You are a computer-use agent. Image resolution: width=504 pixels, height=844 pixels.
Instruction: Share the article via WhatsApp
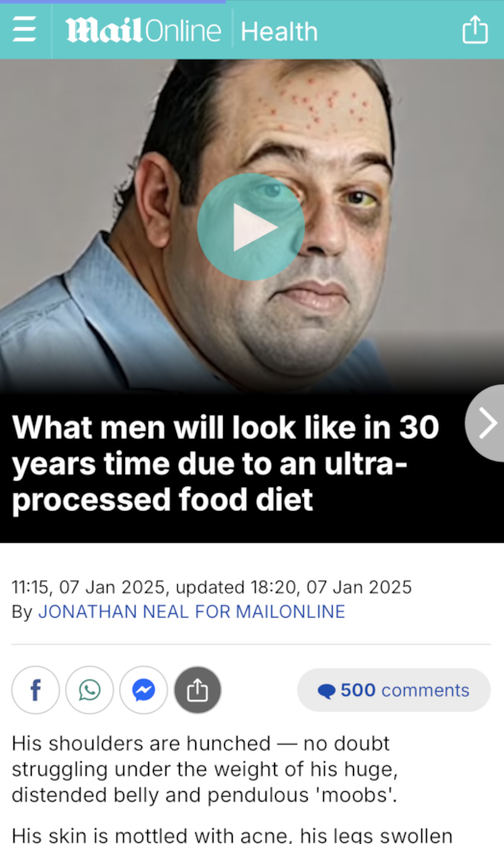tap(89, 689)
